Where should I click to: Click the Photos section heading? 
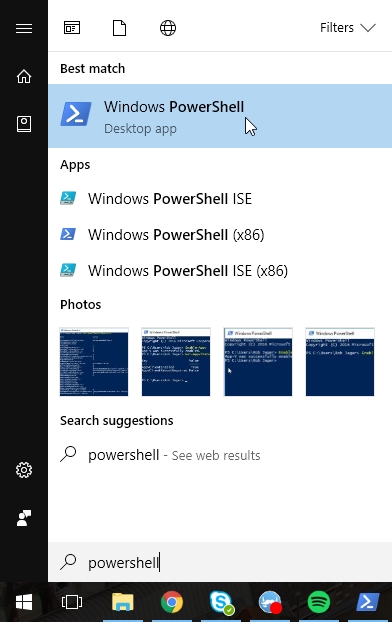tap(81, 304)
